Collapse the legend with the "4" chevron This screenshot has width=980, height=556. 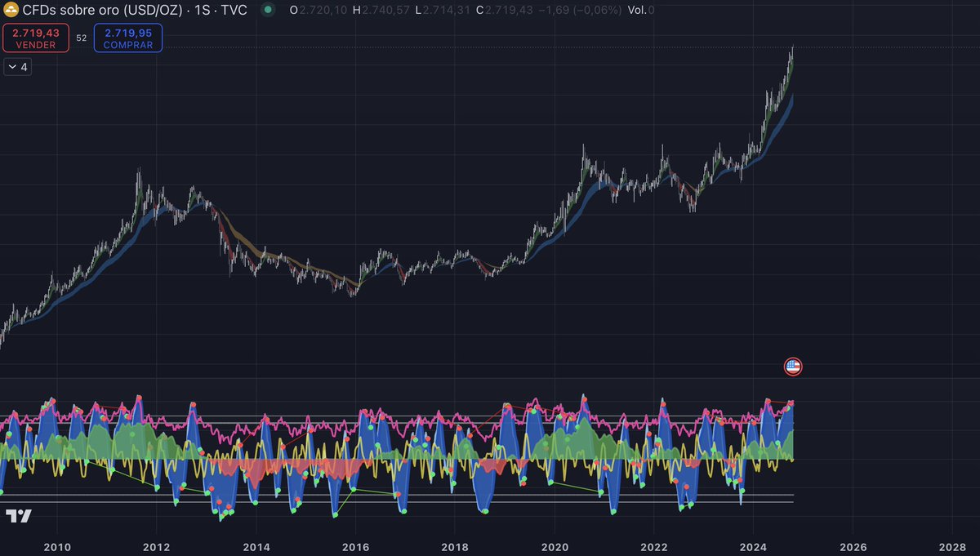tap(17, 67)
